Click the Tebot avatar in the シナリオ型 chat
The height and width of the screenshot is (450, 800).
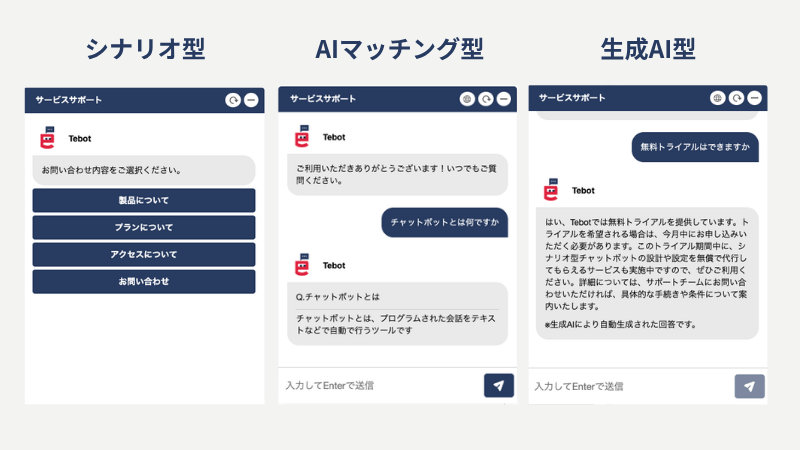click(47, 138)
